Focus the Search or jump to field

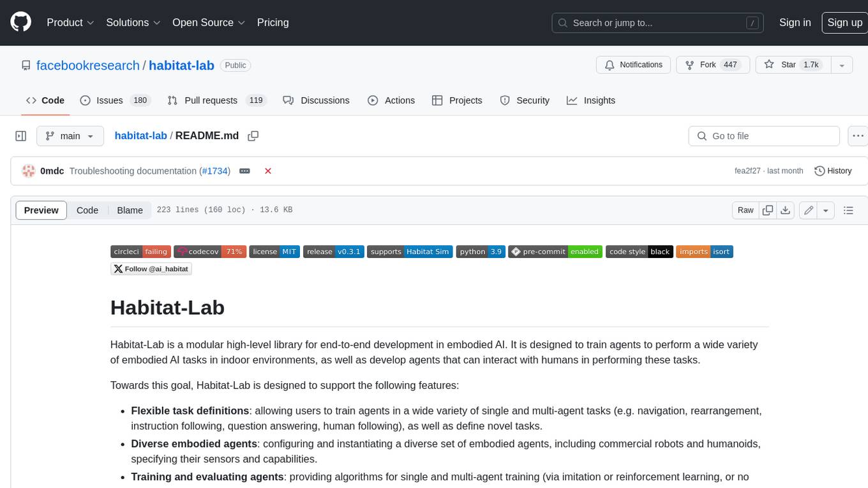click(x=658, y=23)
